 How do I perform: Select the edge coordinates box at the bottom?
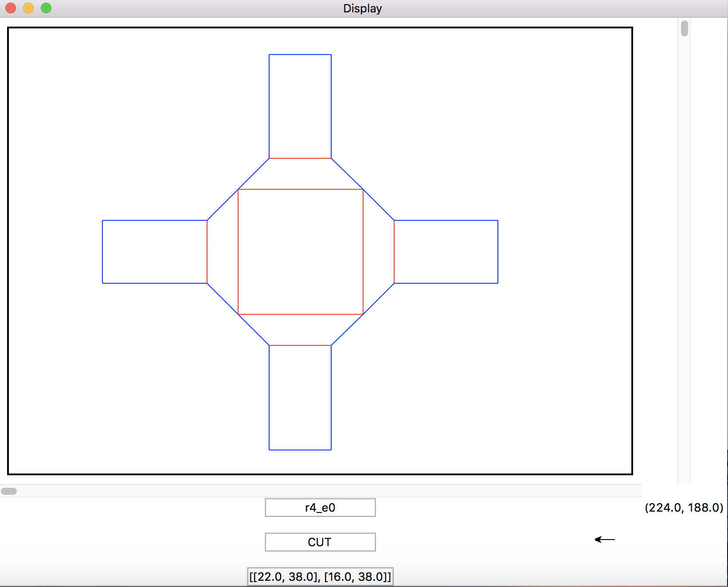click(x=320, y=577)
